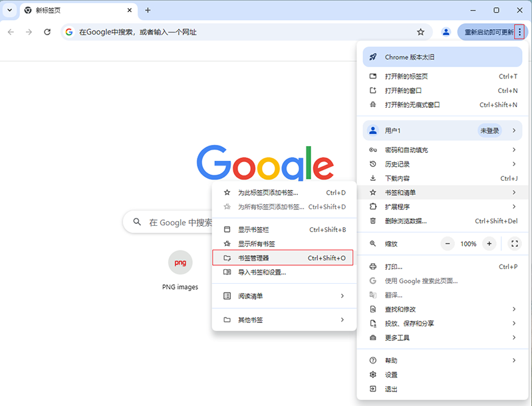The image size is (532, 406).
Task: Click the 未登录 sign-in badge
Action: (489, 130)
